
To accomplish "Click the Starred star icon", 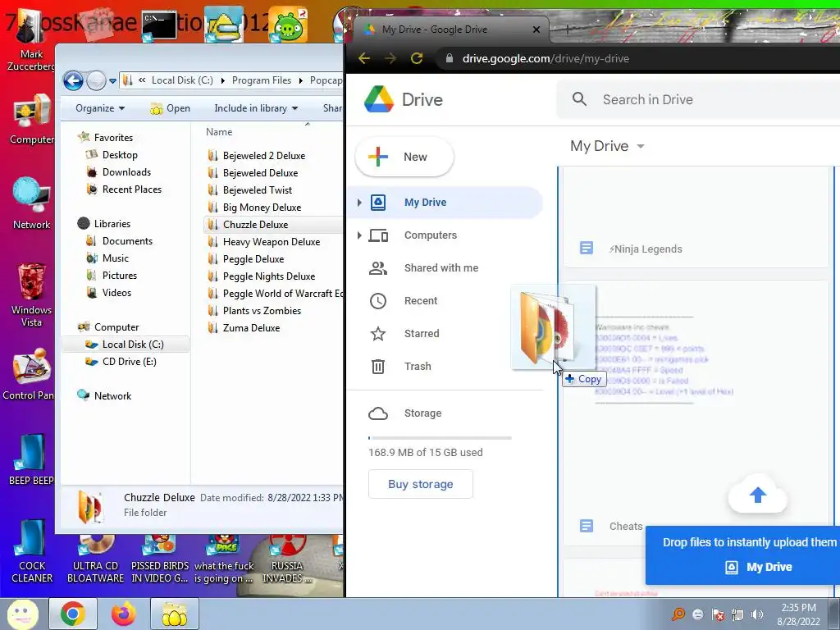I will tap(378, 334).
